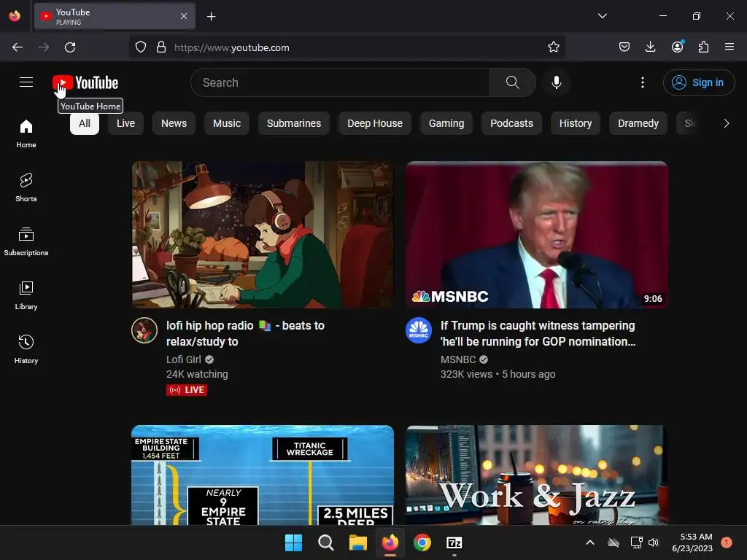
Task: Open File Explorer from taskbar
Action: (x=357, y=542)
